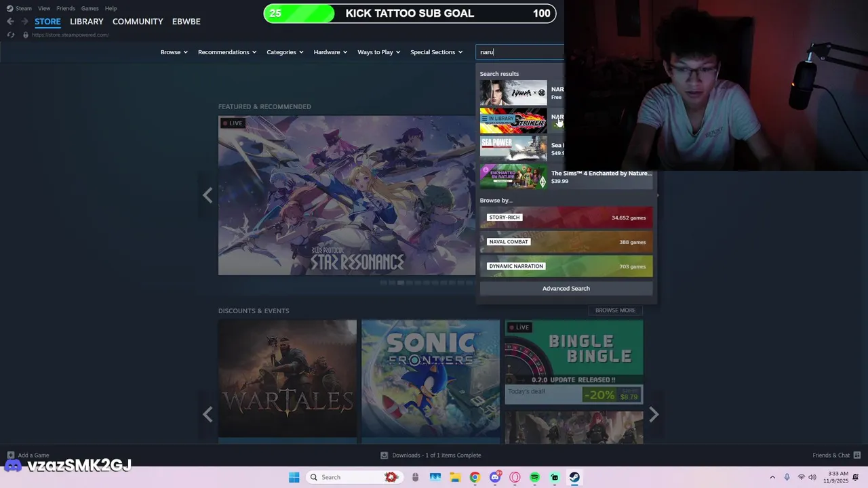Open the Star Resonance featured banner
The image size is (868, 488).
point(347,195)
